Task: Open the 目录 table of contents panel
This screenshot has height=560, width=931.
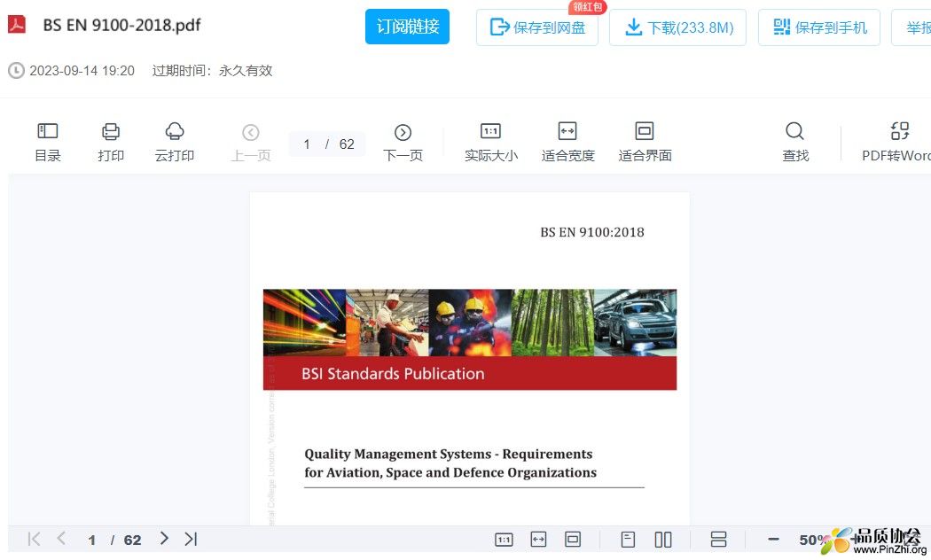Action: (x=48, y=143)
